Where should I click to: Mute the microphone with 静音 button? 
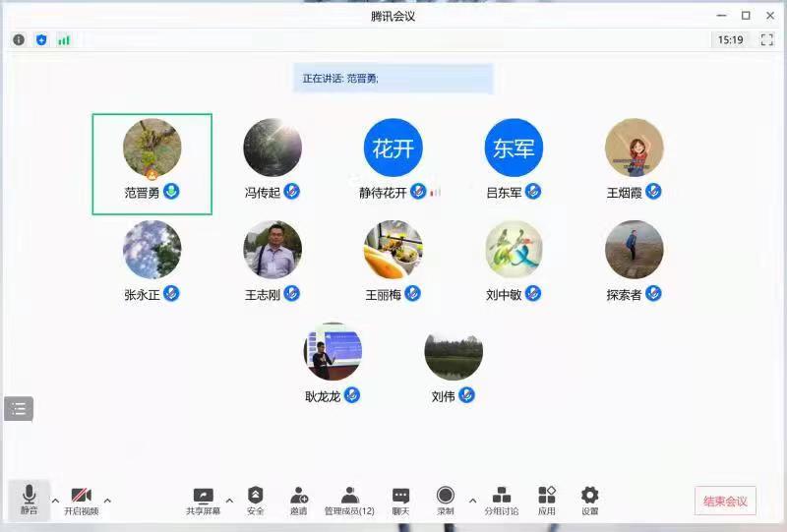point(29,500)
